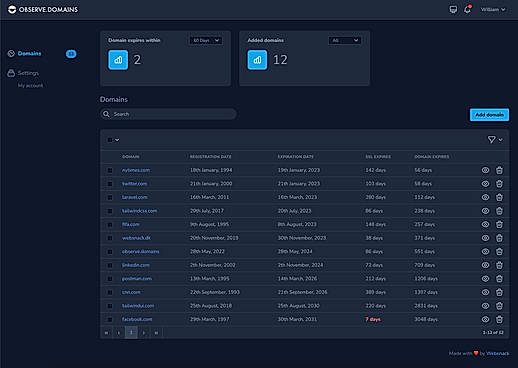The height and width of the screenshot is (368, 518).
Task: Go to previous page of table
Action: [x=119, y=333]
